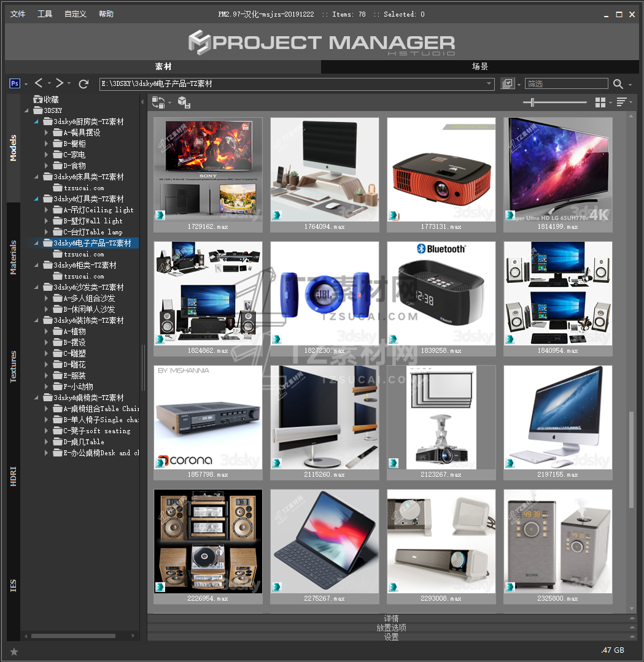Expand the A-餐具摆设 folder
The image size is (644, 662).
pyautogui.click(x=47, y=133)
